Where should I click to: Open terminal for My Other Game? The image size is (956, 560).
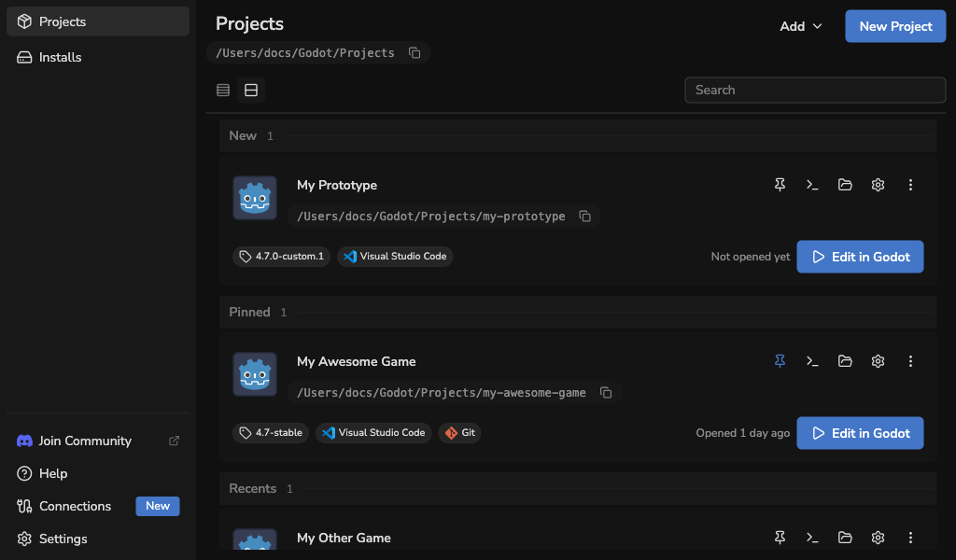point(812,538)
